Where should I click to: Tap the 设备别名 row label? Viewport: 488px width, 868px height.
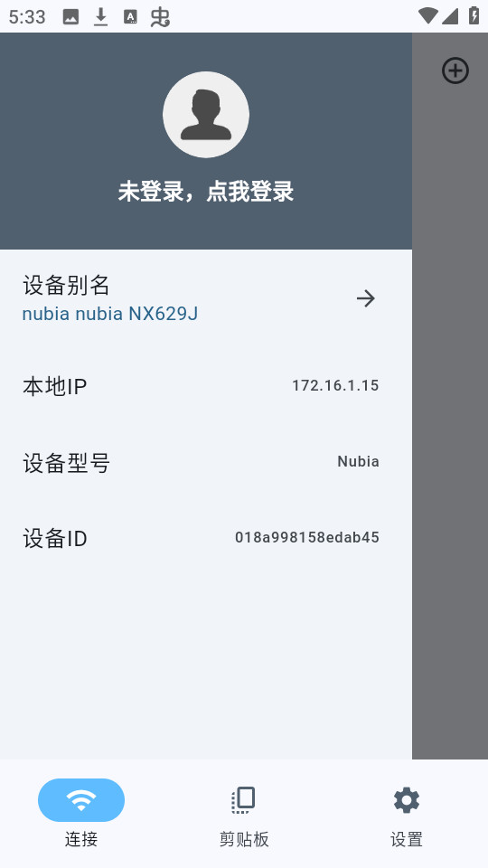[66, 285]
